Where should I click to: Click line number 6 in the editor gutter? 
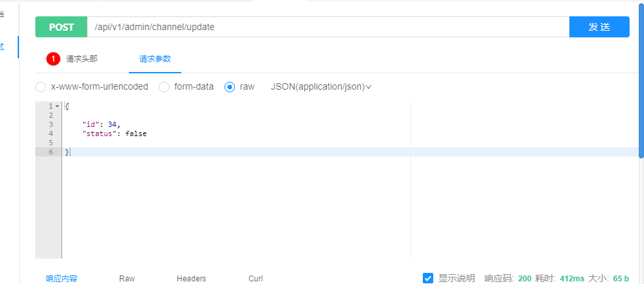(50, 152)
